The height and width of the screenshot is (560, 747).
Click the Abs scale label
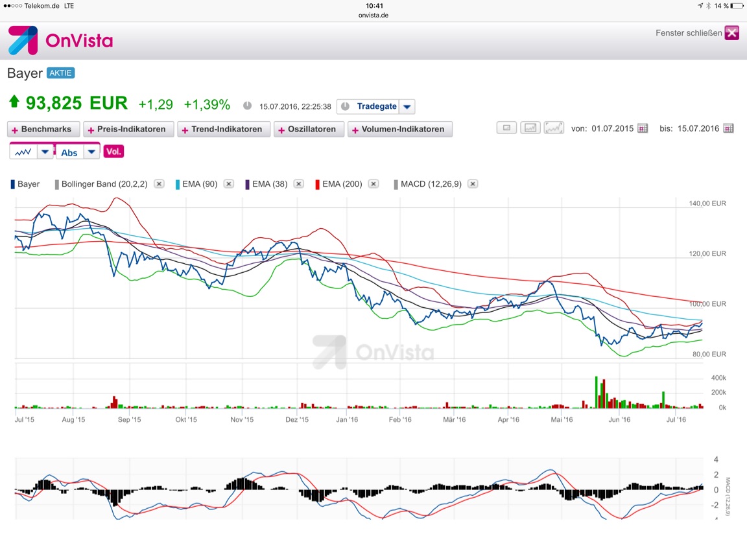[69, 152]
